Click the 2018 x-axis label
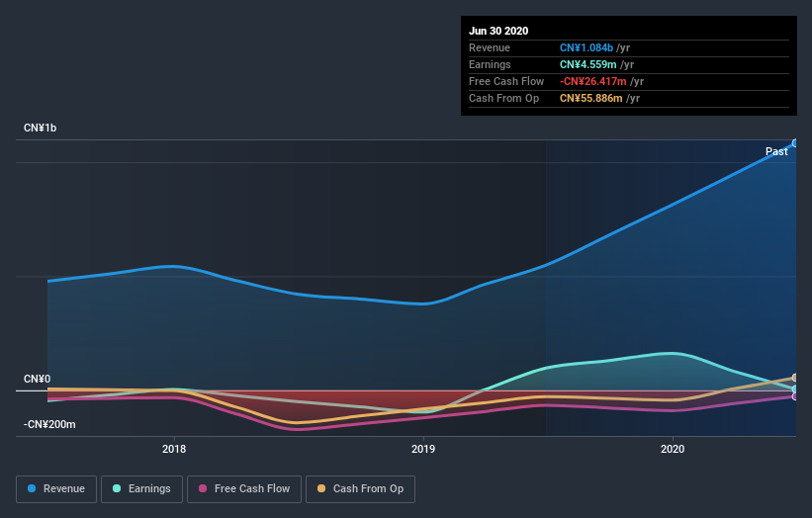 [x=174, y=449]
